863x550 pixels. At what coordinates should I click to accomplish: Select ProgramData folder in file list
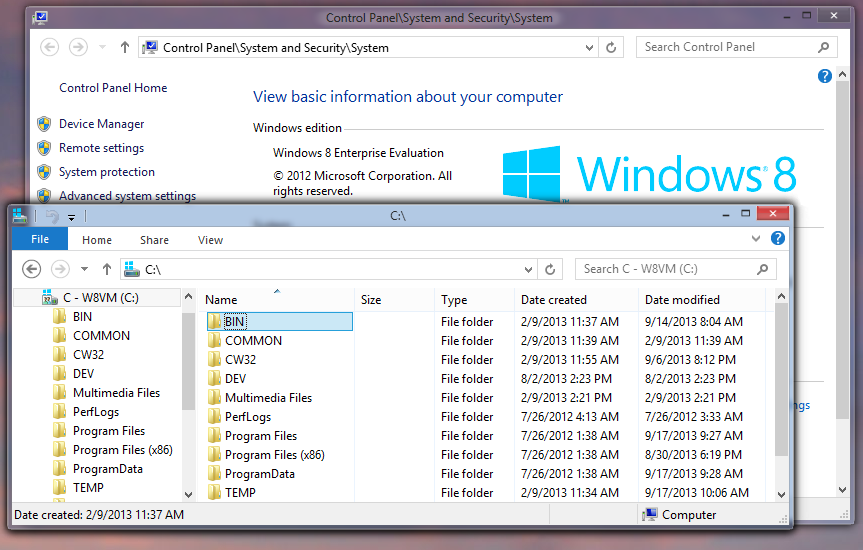pos(259,473)
